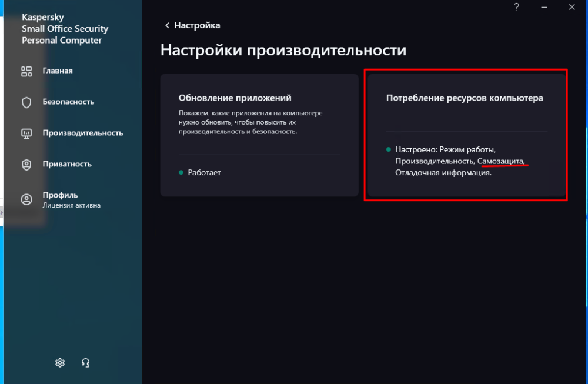Click the Обновление приложений description text
Image resolution: width=588 pixels, height=384 pixels.
(x=250, y=122)
